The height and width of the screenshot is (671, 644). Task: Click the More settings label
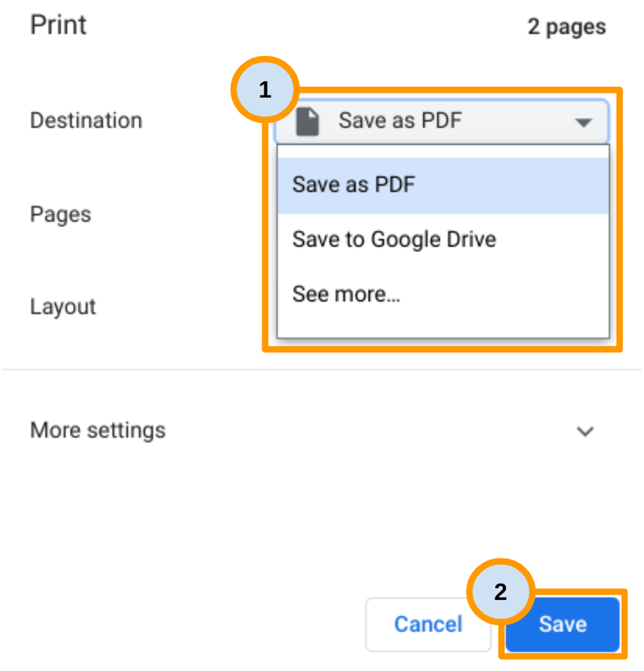[x=98, y=430]
